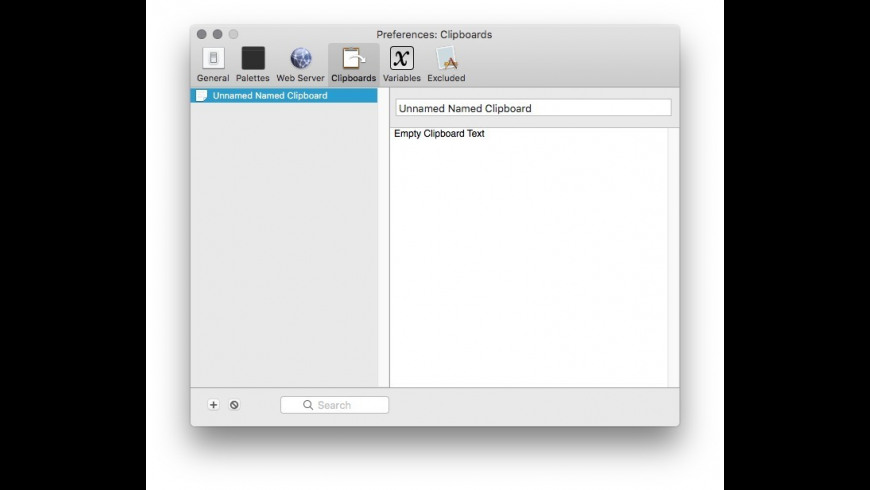The height and width of the screenshot is (490, 870).
Task: Click the clipboard name text field
Action: 533,108
